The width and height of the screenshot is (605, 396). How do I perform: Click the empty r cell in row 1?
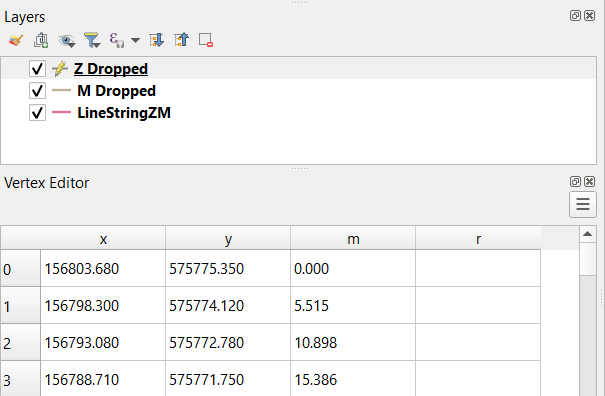pyautogui.click(x=478, y=306)
